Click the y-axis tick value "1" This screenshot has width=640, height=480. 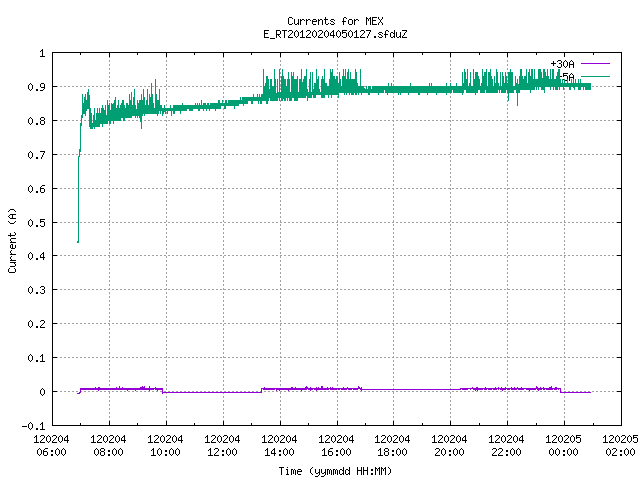[x=42, y=53]
